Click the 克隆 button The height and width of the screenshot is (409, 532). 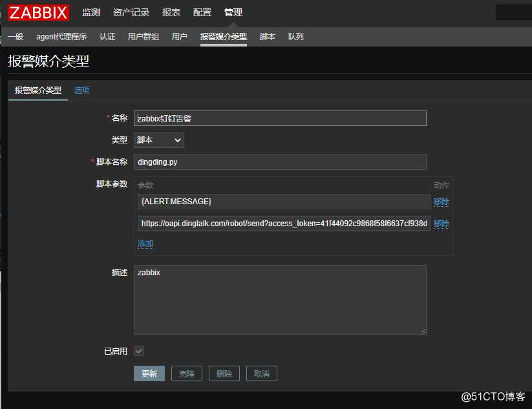[187, 373]
